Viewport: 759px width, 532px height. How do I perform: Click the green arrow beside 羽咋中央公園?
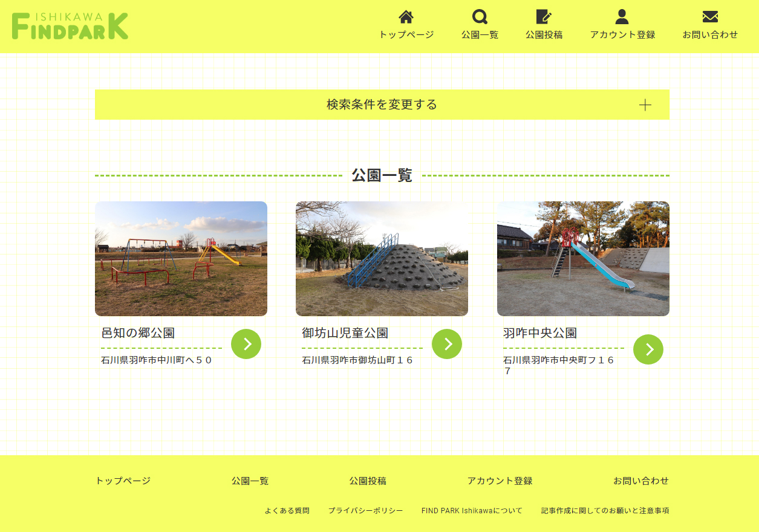click(x=648, y=349)
